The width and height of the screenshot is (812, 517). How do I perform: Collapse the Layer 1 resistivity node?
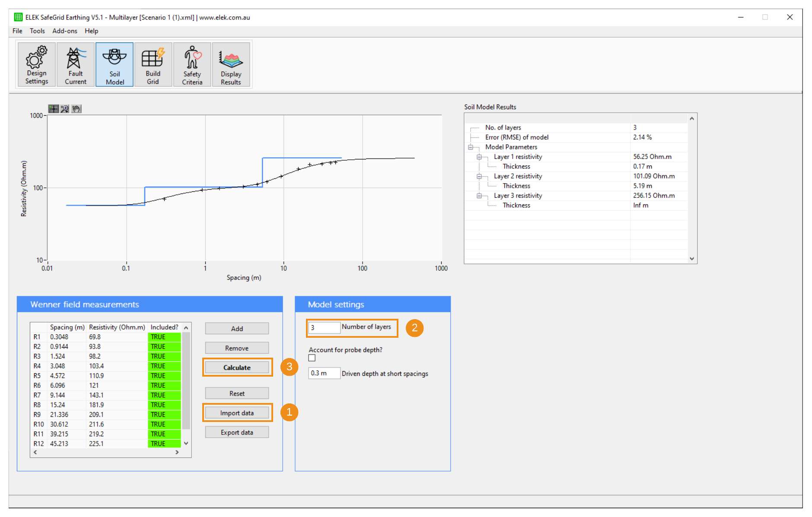point(479,157)
